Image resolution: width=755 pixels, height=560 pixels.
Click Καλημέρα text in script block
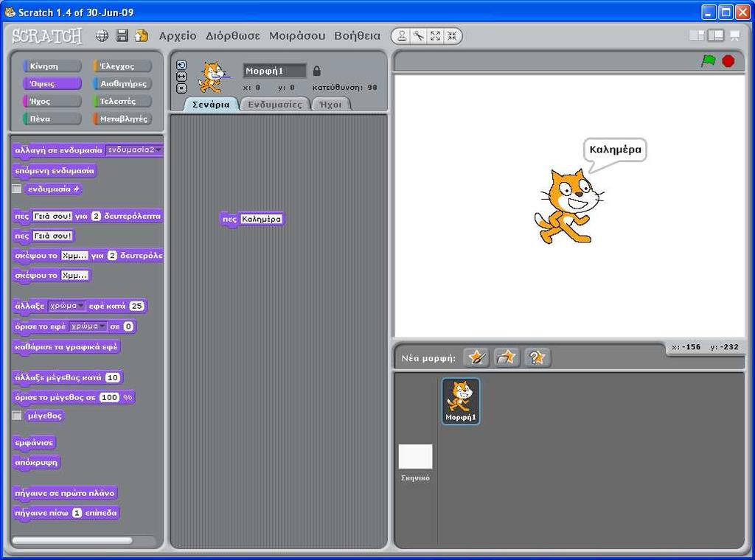261,219
